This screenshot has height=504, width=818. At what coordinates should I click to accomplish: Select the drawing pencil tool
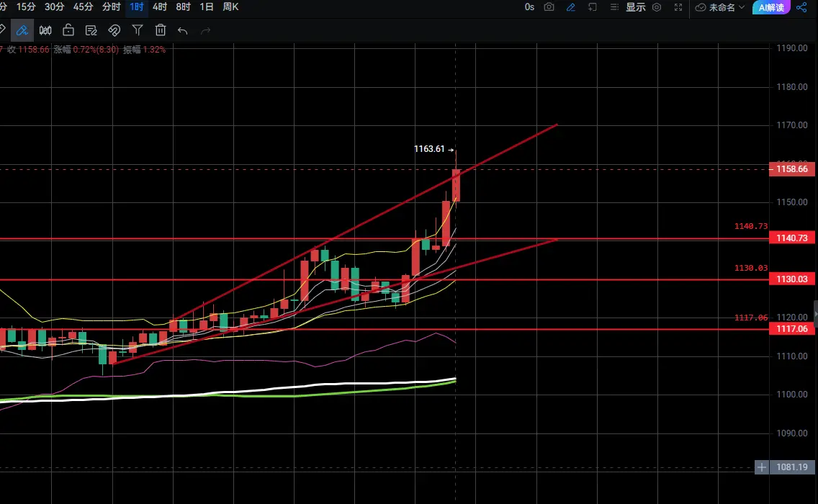[22, 30]
